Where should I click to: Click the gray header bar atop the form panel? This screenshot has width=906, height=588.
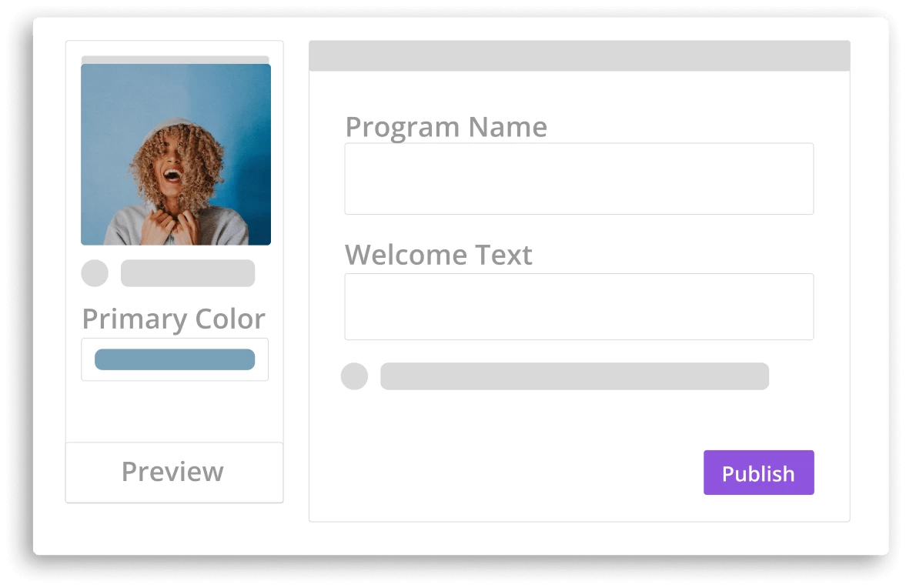580,55
